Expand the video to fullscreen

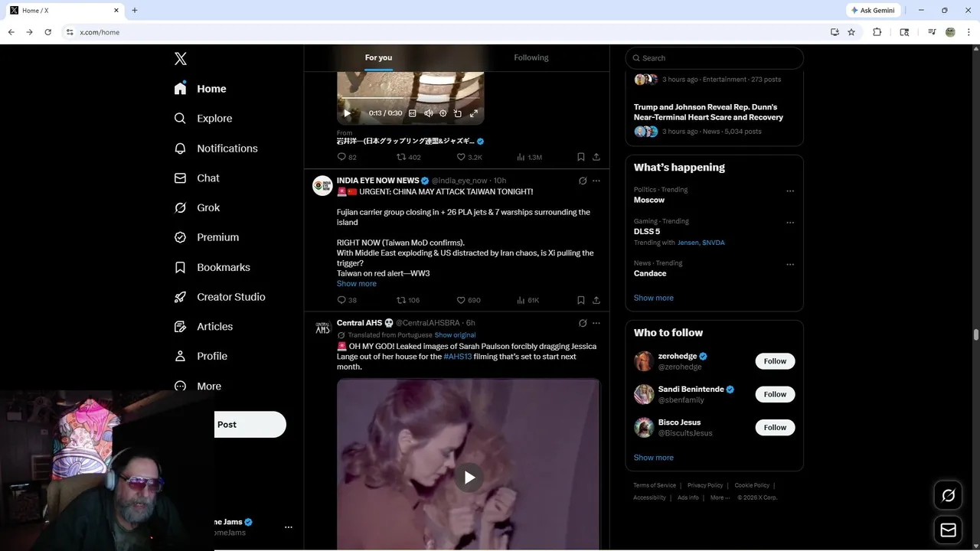tap(474, 113)
